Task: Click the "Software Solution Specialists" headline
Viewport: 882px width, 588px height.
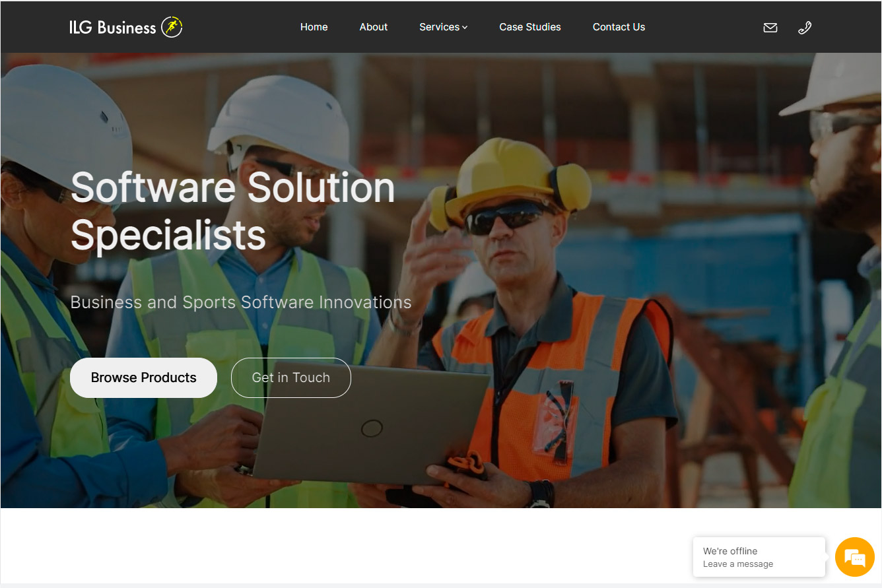Action: pyautogui.click(x=233, y=211)
